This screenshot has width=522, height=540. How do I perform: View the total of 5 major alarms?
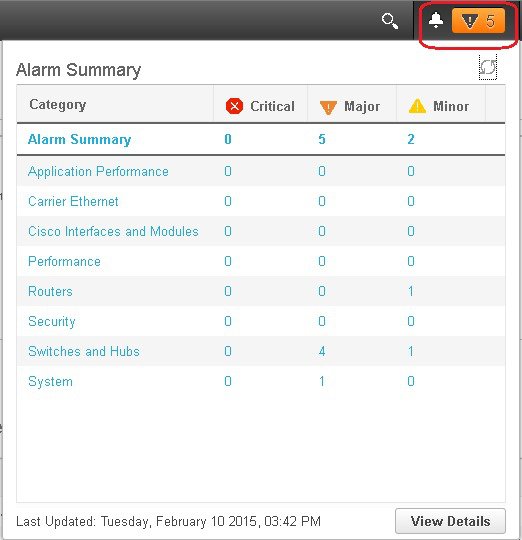click(322, 139)
